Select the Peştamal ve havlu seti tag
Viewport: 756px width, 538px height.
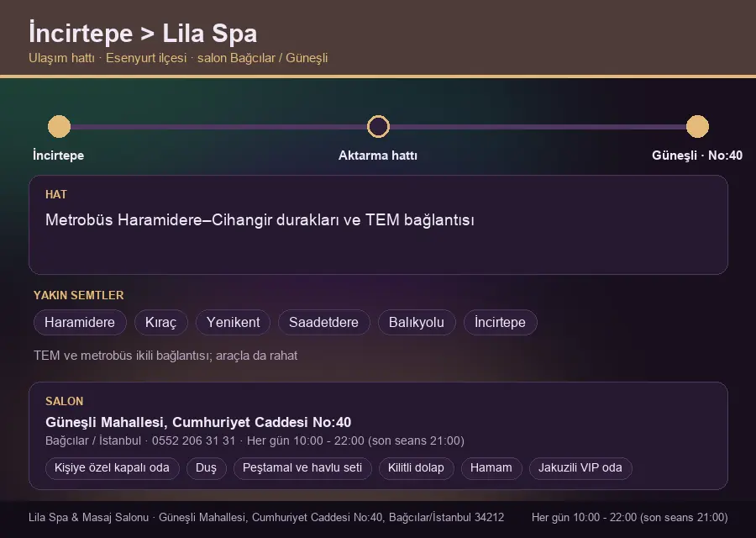coord(302,468)
